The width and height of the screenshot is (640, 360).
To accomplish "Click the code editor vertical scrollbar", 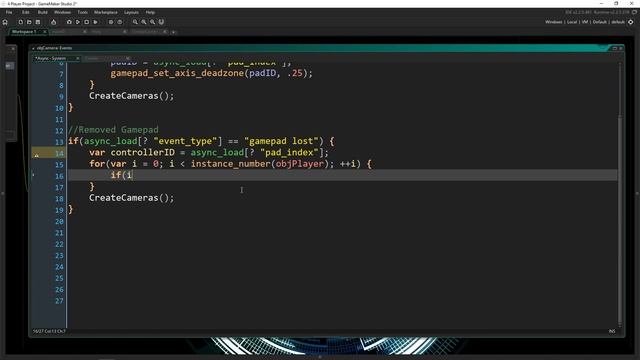I will coord(620,220).
